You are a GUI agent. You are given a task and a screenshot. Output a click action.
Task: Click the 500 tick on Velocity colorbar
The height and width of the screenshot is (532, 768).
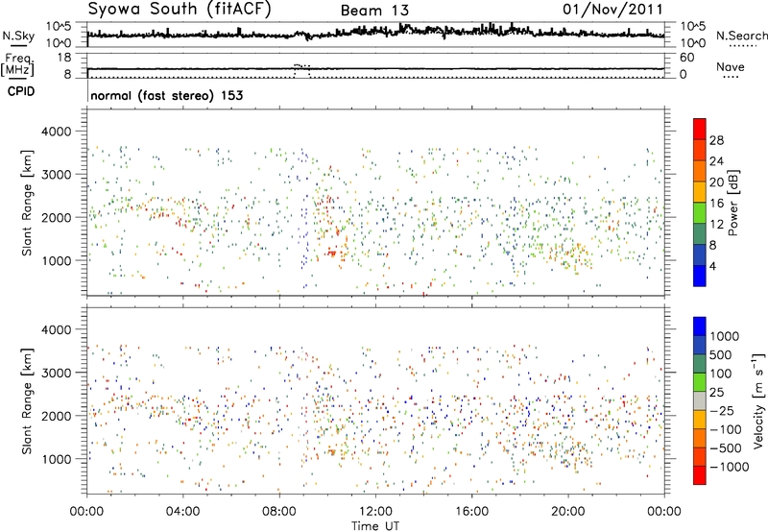[x=721, y=355]
